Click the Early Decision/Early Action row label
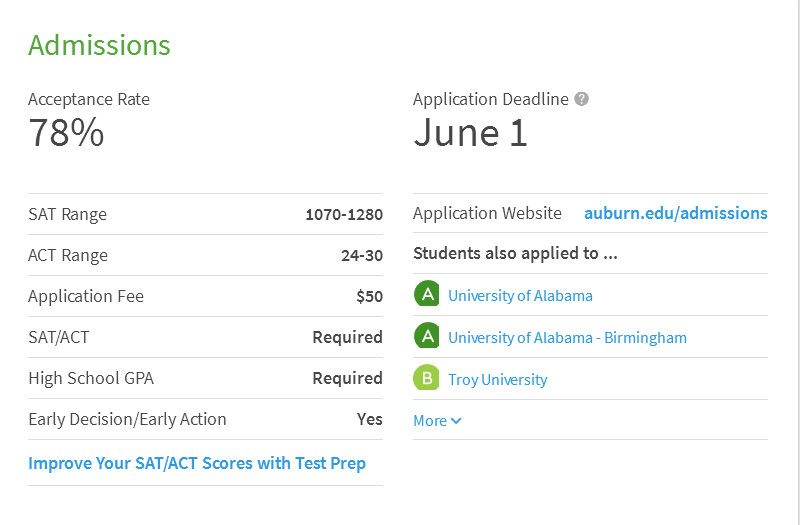This screenshot has width=800, height=525. pyautogui.click(x=128, y=419)
